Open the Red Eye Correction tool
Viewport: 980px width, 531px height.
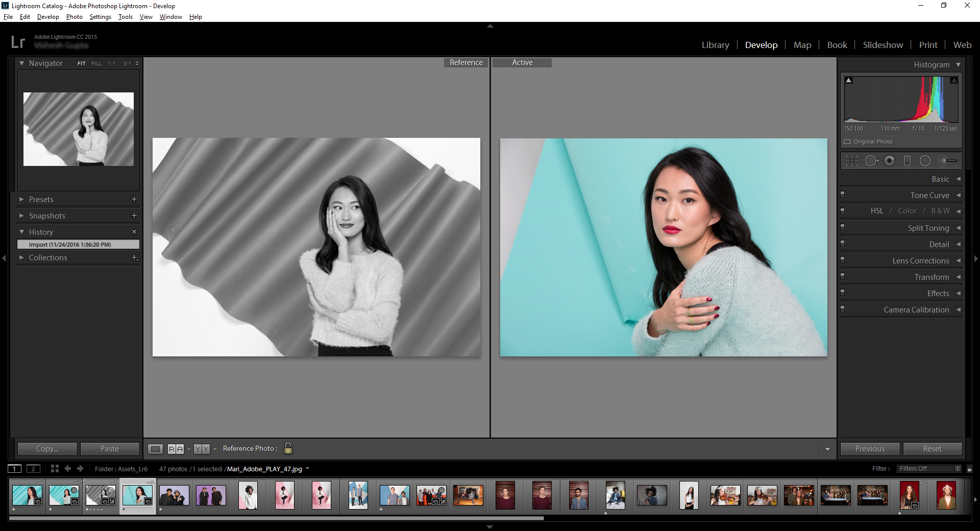pos(890,160)
